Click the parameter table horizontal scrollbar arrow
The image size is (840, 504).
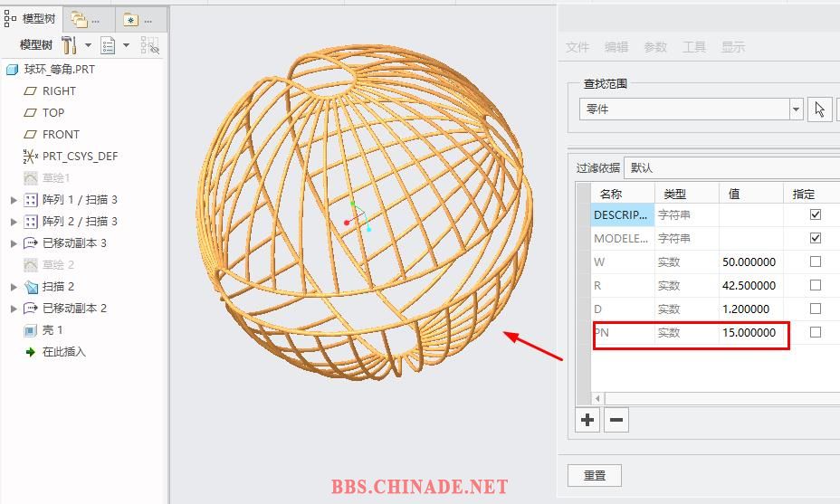pos(597,398)
